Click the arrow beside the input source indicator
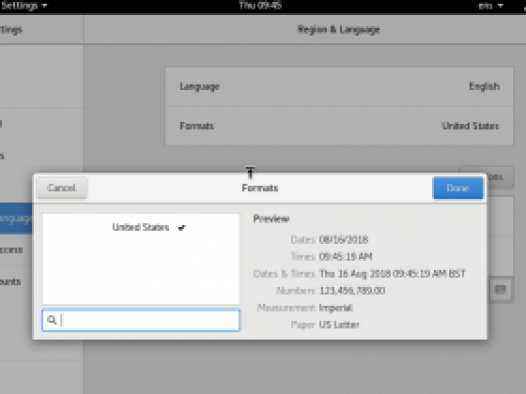 click(501, 6)
